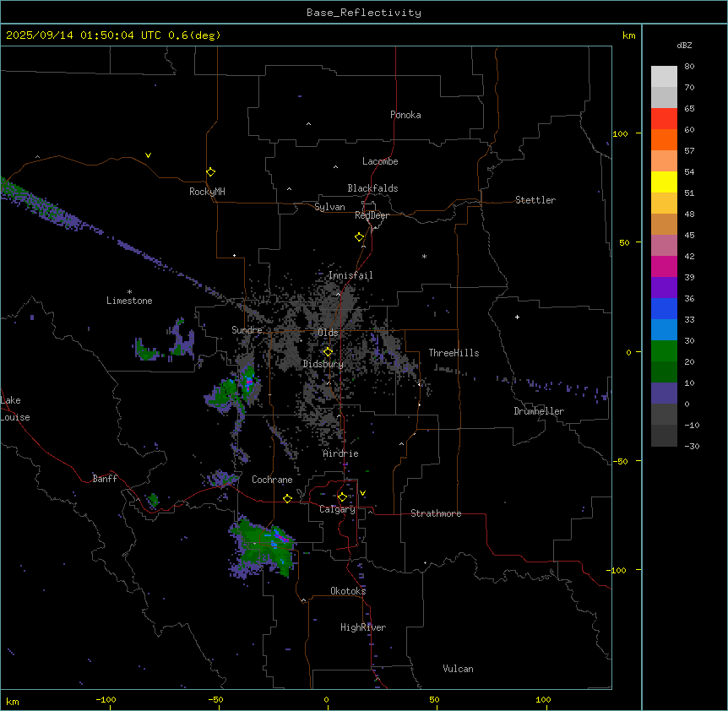The image size is (728, 711).
Task: Click the Vulcan label
Action: (459, 669)
